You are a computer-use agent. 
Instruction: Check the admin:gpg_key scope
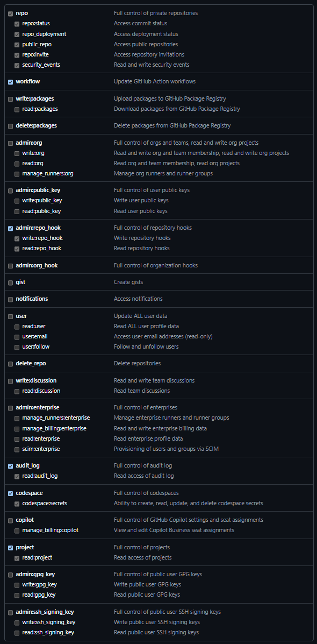point(10,574)
